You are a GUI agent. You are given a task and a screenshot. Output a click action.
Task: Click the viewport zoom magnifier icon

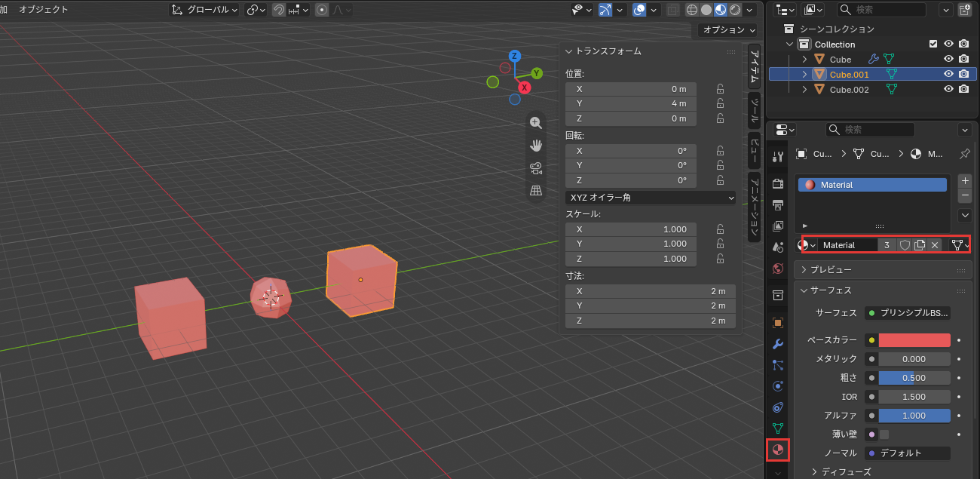point(536,123)
